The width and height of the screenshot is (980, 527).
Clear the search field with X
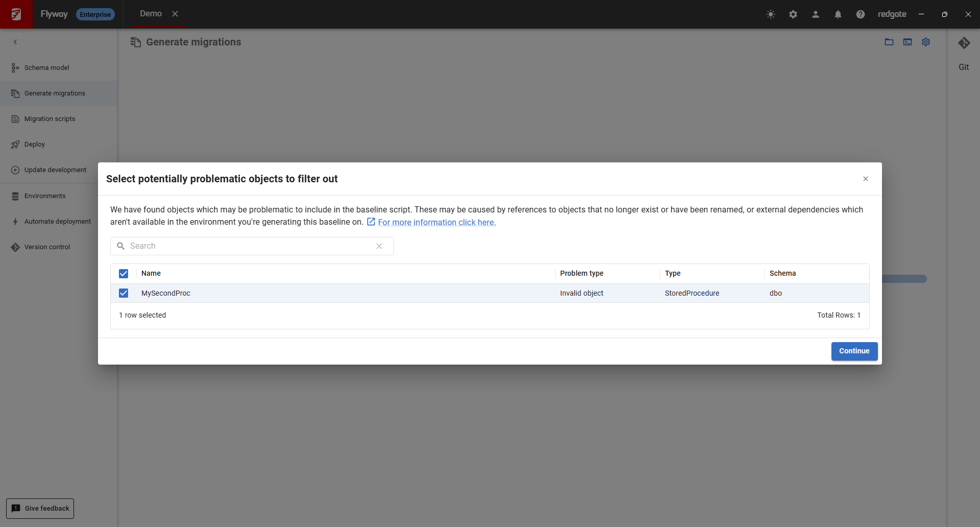379,246
